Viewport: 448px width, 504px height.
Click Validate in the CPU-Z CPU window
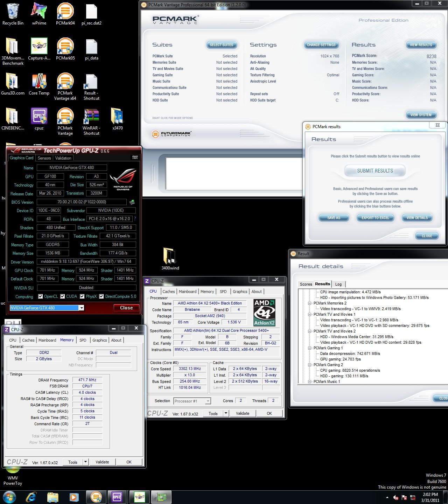pos(243,413)
